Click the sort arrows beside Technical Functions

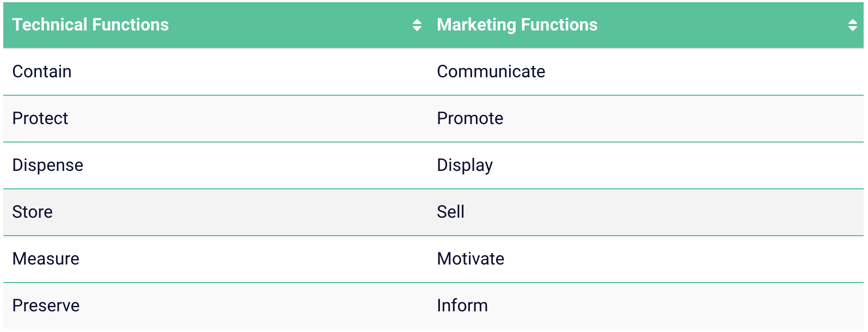(417, 24)
